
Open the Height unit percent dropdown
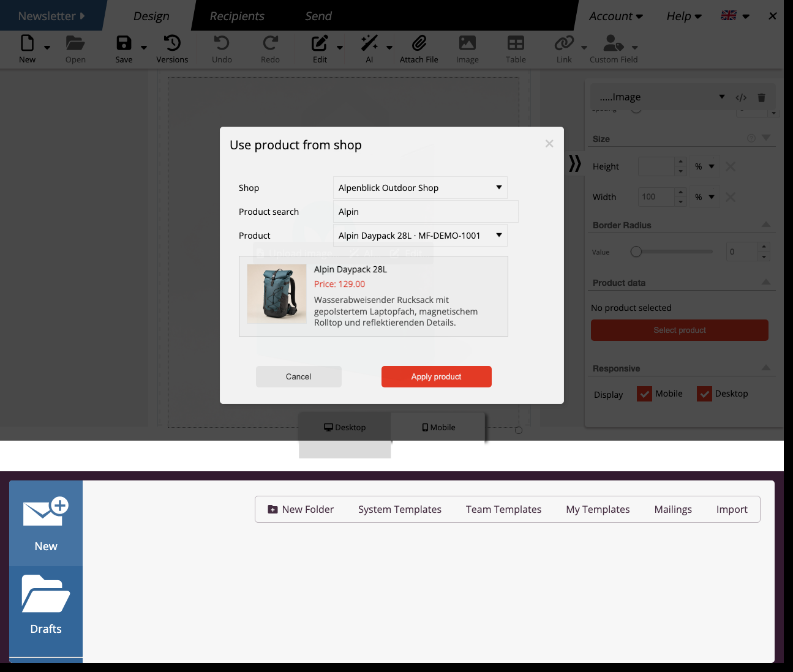point(704,166)
